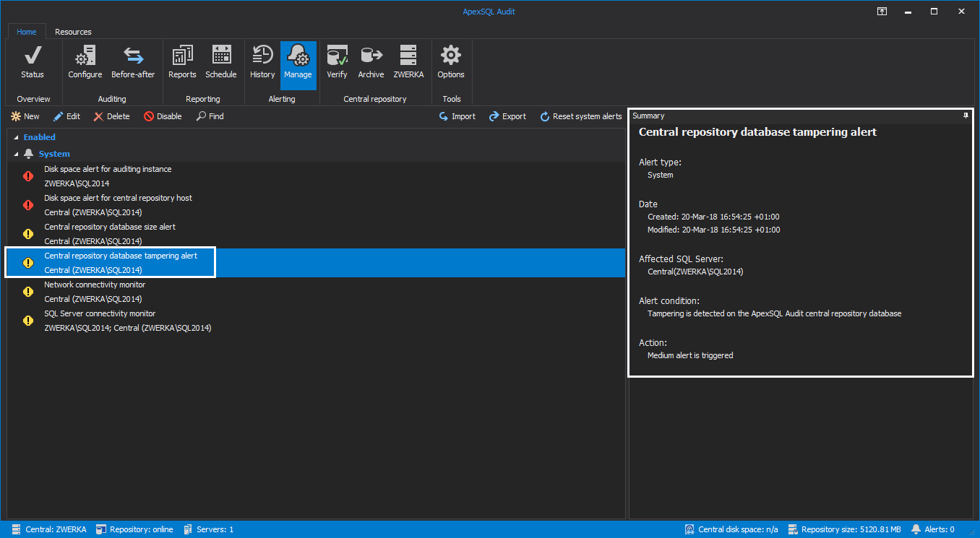Click Repository: online status entry
The height and width of the screenshot is (538, 980).
pyautogui.click(x=134, y=529)
